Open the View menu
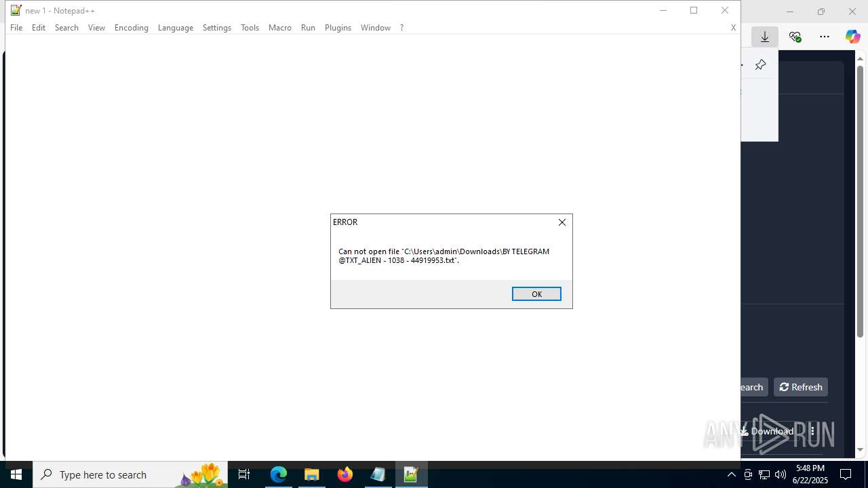868x488 pixels. tap(96, 28)
